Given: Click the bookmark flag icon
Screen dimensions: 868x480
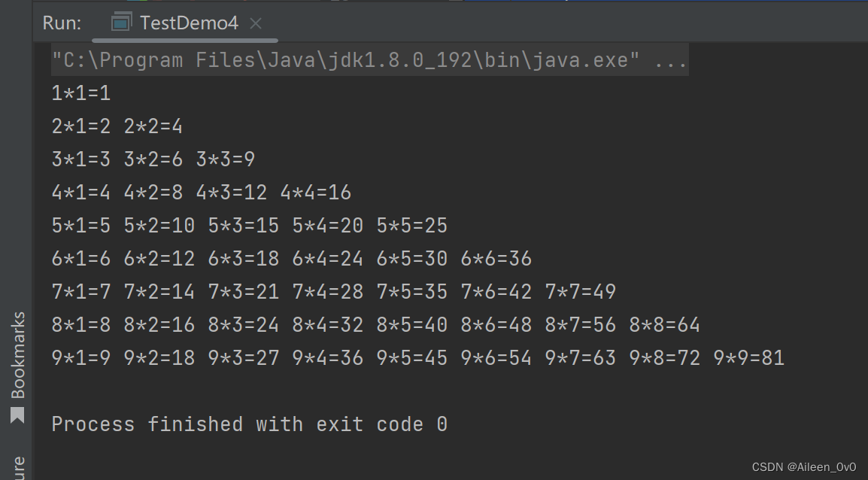Looking at the screenshot, I should (x=17, y=415).
